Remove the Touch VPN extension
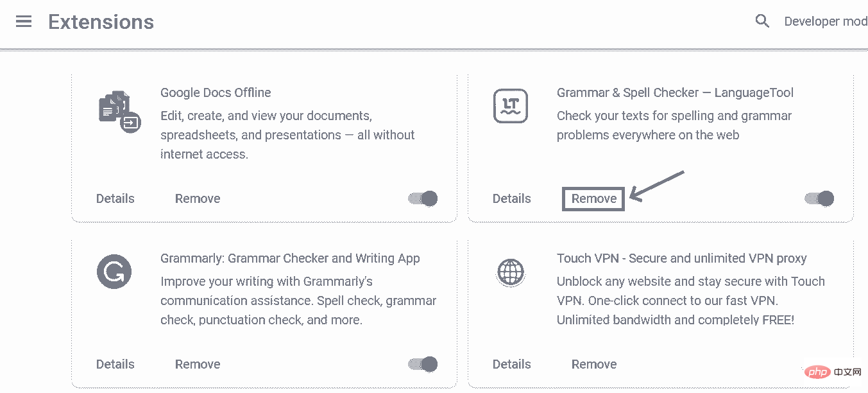The image size is (868, 393). click(x=594, y=364)
